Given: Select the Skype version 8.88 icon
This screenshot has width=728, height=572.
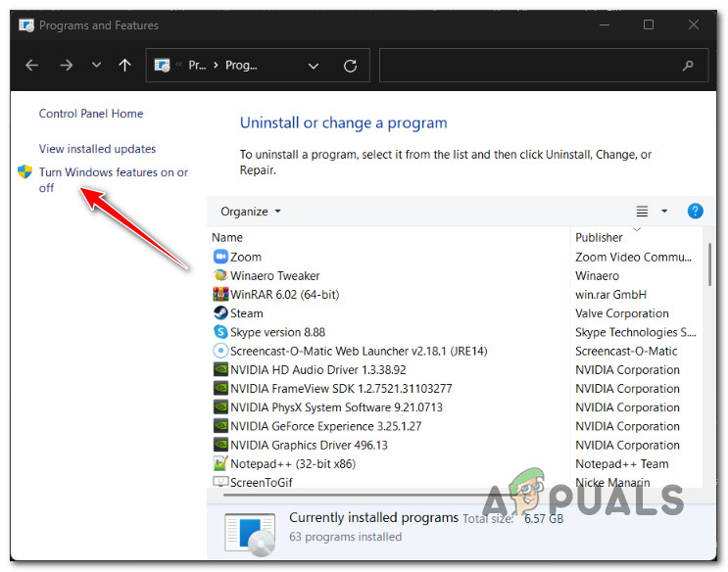Looking at the screenshot, I should pos(220,331).
